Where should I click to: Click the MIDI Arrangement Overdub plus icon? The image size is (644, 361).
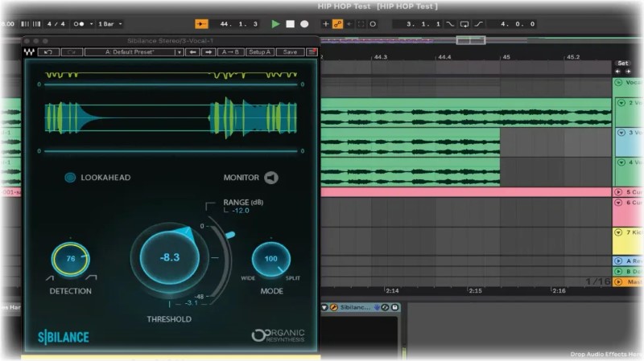[325, 24]
